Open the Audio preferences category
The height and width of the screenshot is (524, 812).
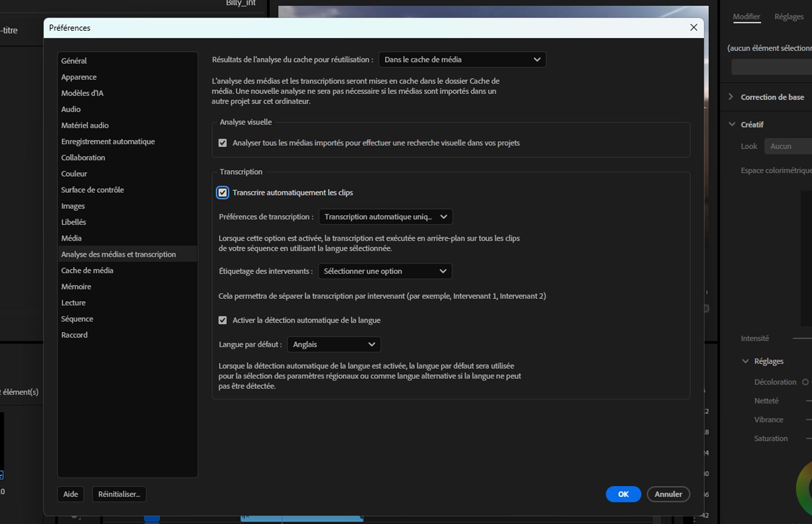pyautogui.click(x=71, y=109)
